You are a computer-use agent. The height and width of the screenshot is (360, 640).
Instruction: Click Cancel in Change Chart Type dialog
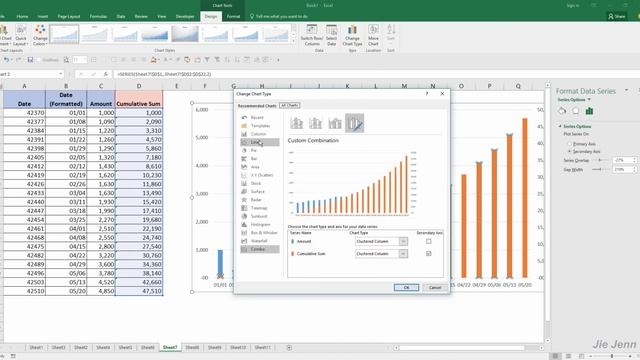(x=435, y=287)
